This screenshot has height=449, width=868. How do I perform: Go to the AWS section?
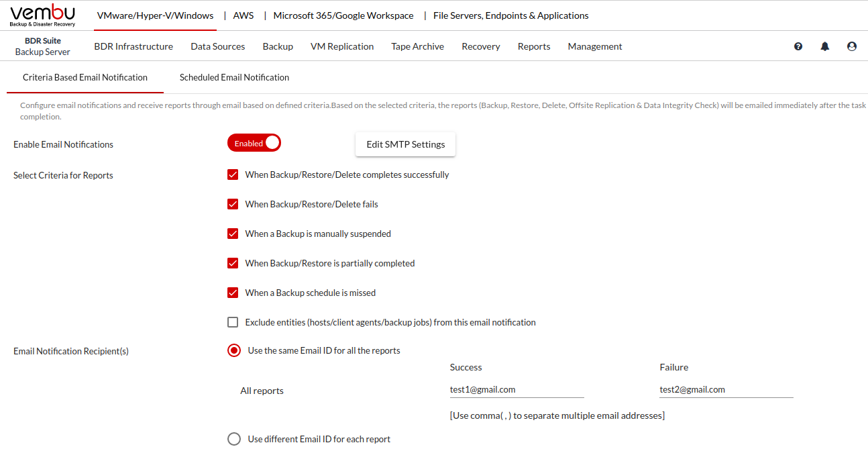[243, 15]
